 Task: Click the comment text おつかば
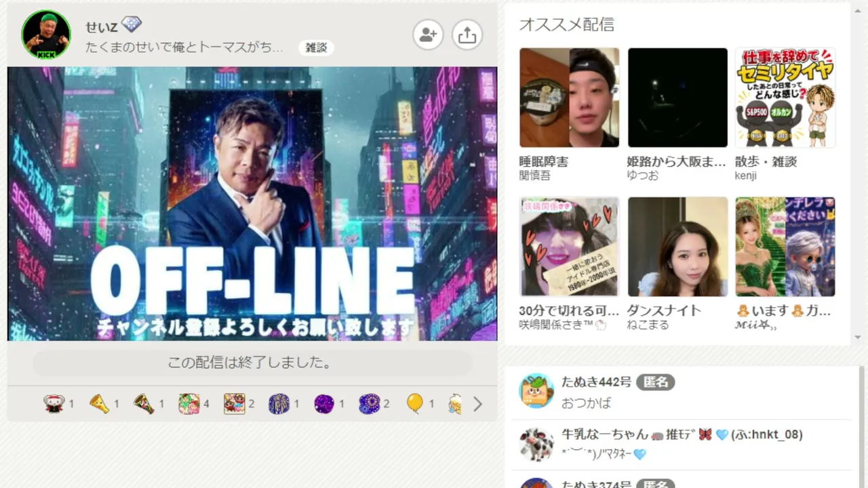tap(587, 403)
